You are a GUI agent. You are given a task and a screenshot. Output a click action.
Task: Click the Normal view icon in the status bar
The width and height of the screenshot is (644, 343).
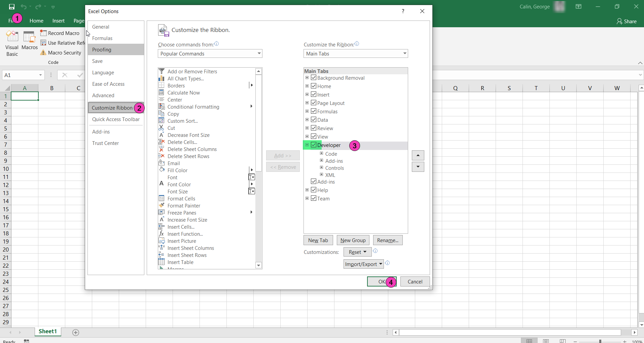pos(530,341)
